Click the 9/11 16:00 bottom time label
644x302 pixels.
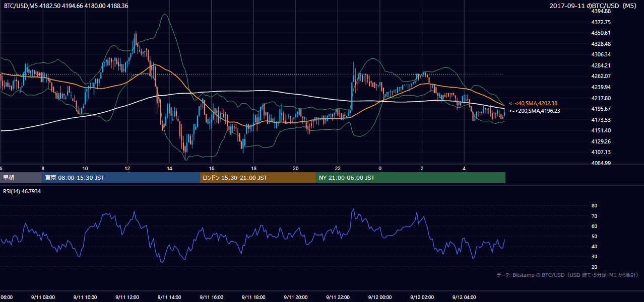212,297
